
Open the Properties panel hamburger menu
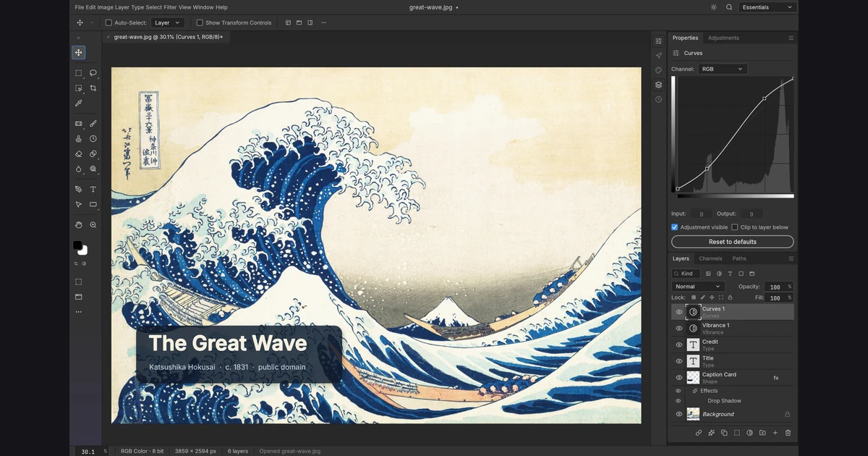coord(791,38)
